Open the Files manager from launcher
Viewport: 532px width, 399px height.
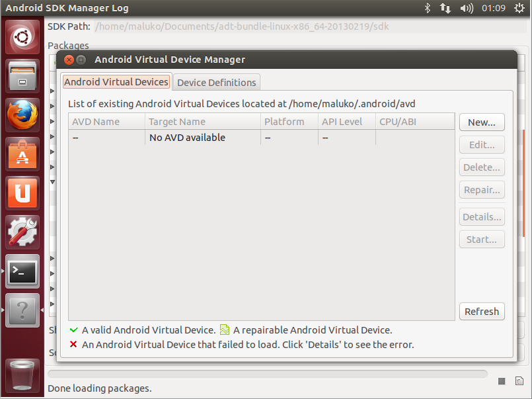point(22,76)
